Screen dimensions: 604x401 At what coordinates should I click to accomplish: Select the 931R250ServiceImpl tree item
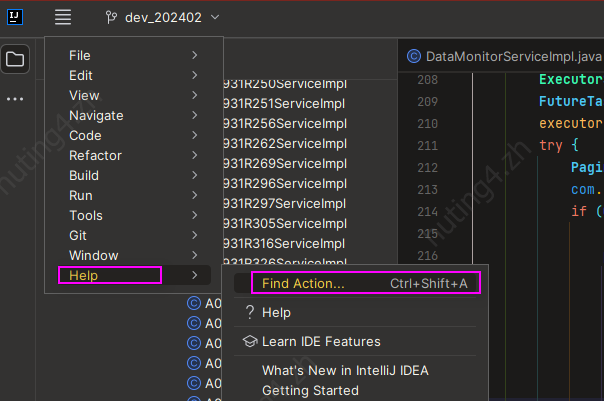284,83
